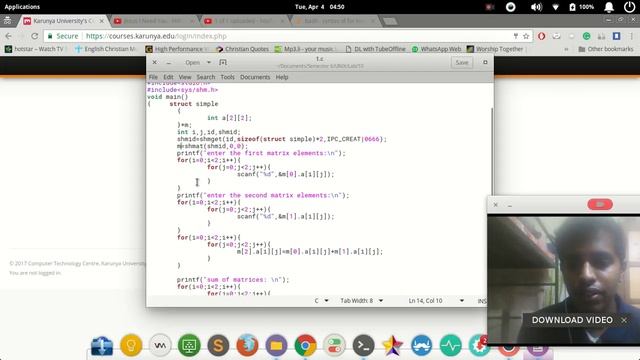The height and width of the screenshot is (360, 640).
Task: Click the green circular extension icon in Chrome
Action: pyautogui.click(x=587, y=36)
